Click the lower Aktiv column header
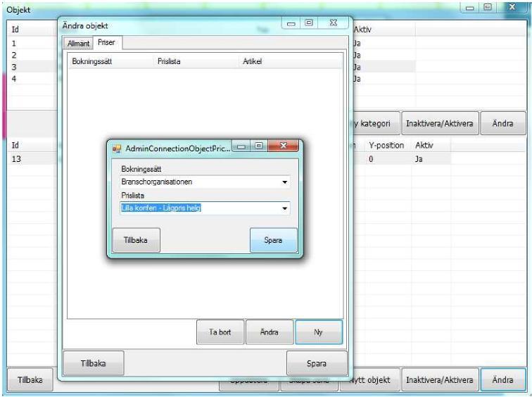 [x=431, y=145]
